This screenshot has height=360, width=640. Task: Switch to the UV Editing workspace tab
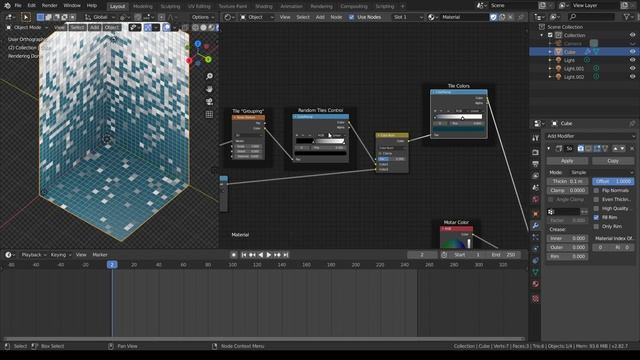click(x=199, y=6)
